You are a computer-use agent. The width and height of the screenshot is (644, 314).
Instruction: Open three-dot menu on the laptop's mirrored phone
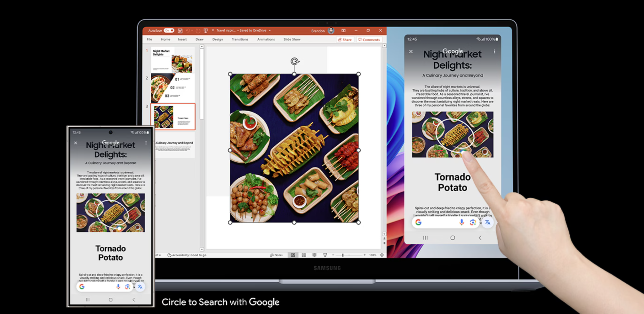[x=495, y=51]
